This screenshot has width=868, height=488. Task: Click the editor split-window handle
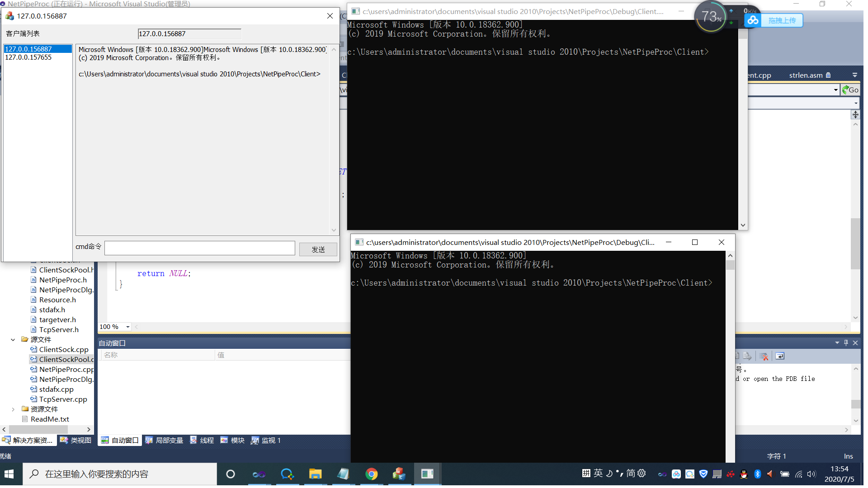[x=855, y=115]
